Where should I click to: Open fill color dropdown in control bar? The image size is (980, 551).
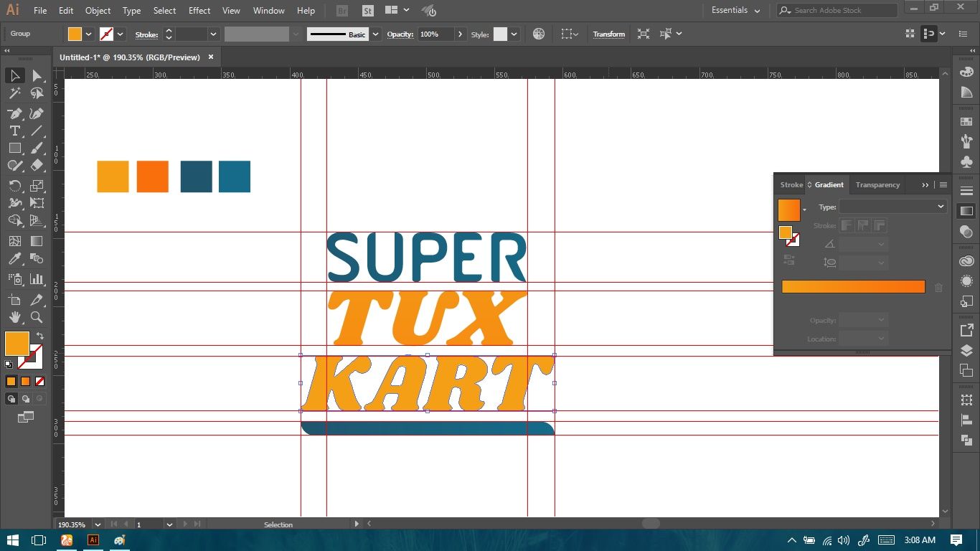(89, 34)
